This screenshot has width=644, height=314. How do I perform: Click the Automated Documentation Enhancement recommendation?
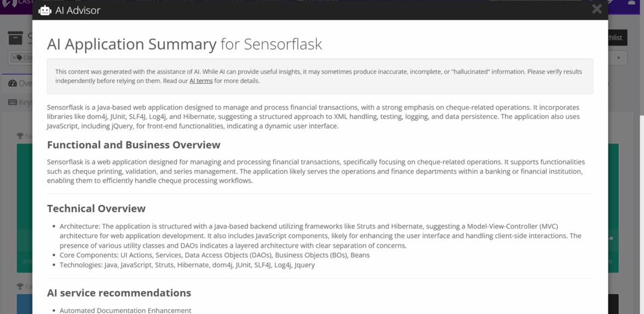[x=125, y=310]
